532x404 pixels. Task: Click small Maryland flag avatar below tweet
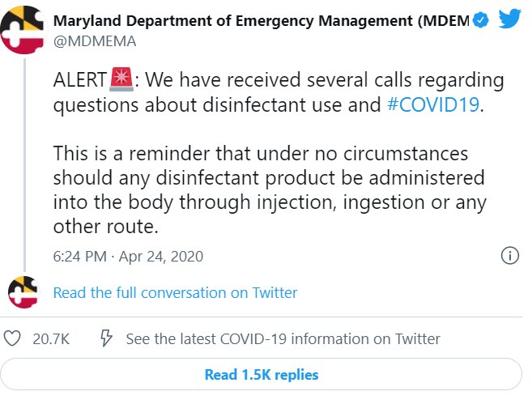(23, 292)
